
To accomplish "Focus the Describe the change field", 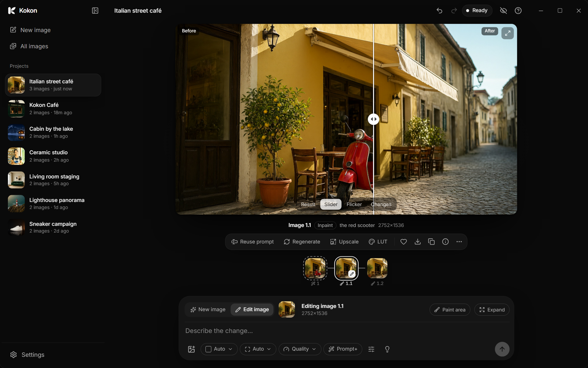I will coord(346,331).
